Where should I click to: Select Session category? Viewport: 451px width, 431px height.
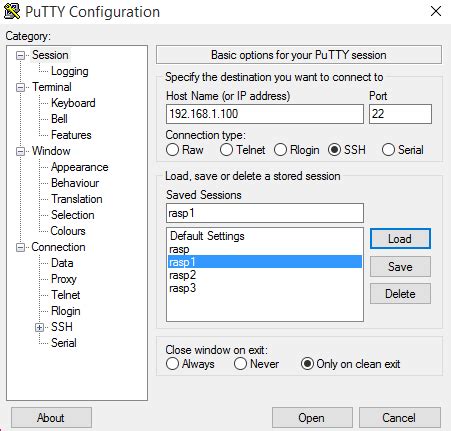tap(50, 55)
